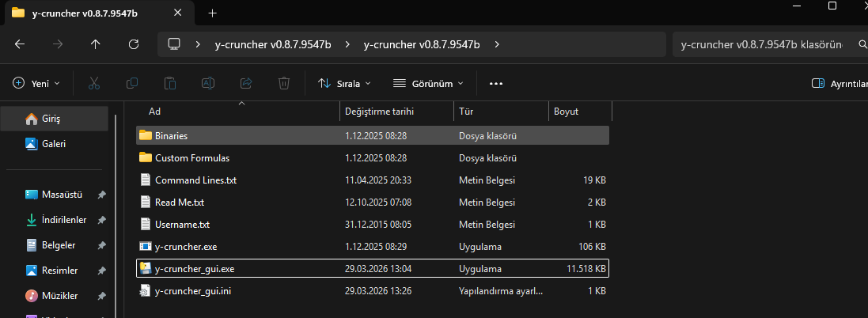Go back with the back arrow
Viewport: 868px width, 318px height.
(x=20, y=44)
